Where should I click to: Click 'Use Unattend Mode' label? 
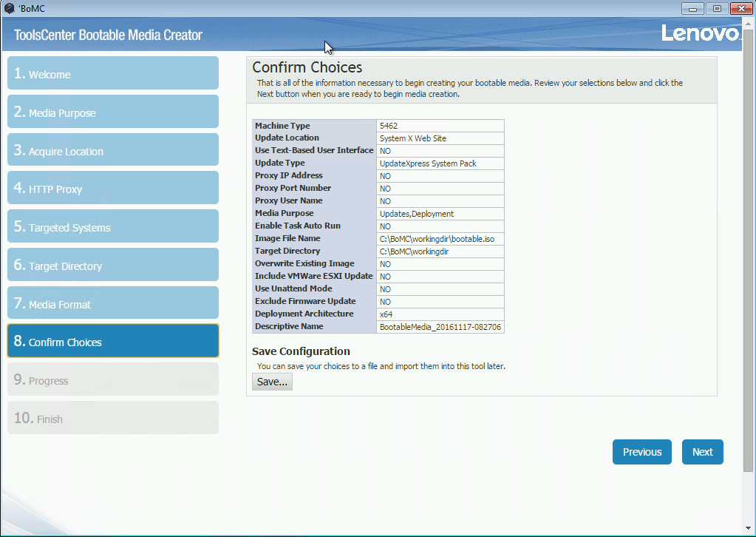293,288
